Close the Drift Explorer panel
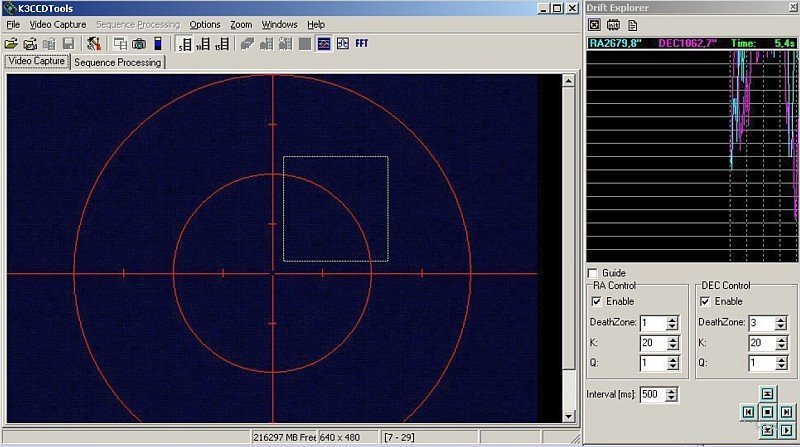The width and height of the screenshot is (800, 447). [793, 7]
